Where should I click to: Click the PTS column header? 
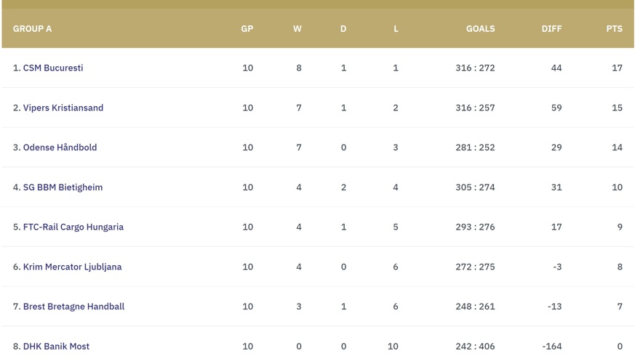614,29
